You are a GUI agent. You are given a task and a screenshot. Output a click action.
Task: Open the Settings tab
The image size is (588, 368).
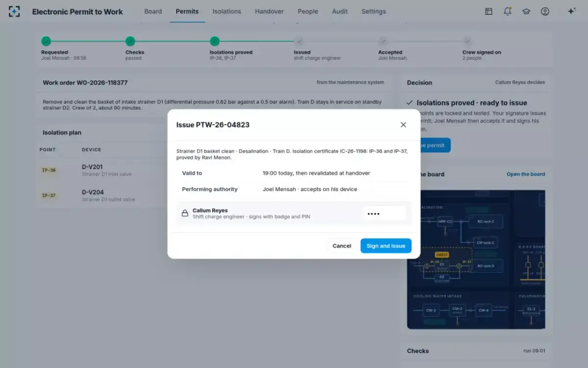pyautogui.click(x=373, y=11)
